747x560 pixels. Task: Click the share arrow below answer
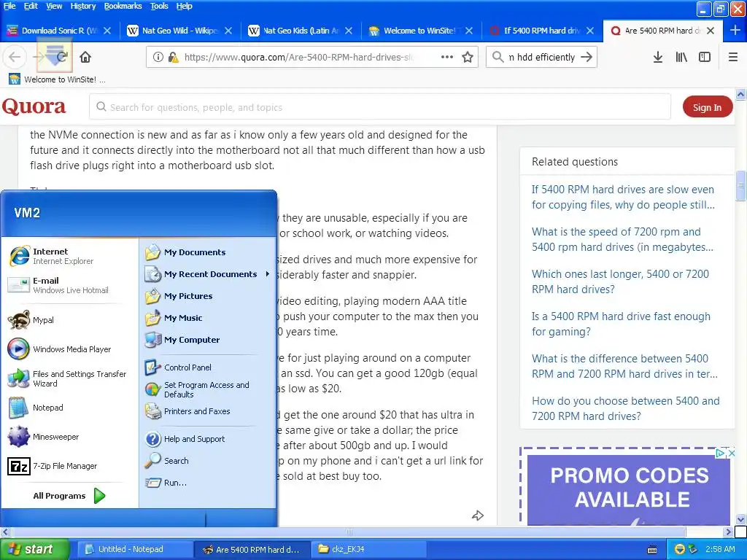478,516
